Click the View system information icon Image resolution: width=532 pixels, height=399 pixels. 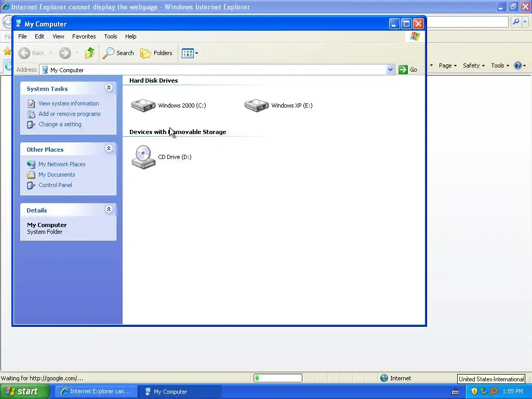coord(31,103)
